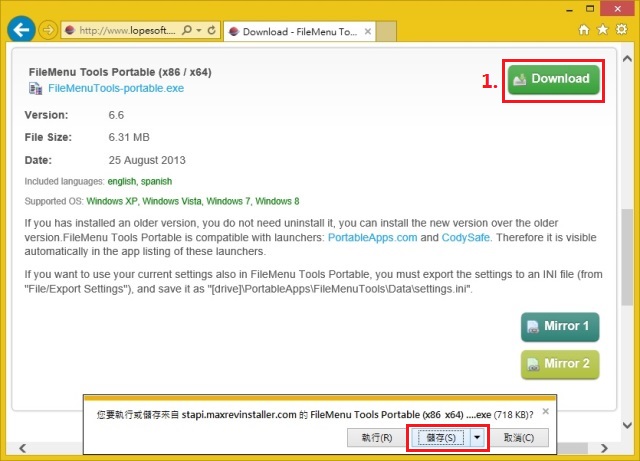The width and height of the screenshot is (640, 461).
Task: Click the browser Back arrow button
Action: 21,30
